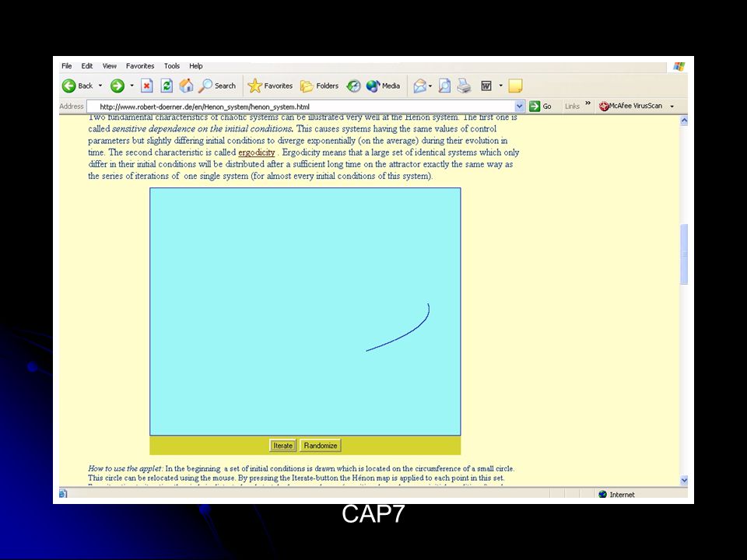This screenshot has height=560, width=747.
Task: Open the Media globe button
Action: tap(383, 86)
